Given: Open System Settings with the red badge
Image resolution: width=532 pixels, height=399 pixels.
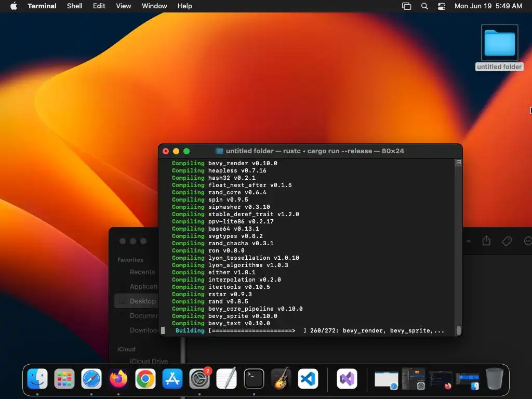Looking at the screenshot, I should click(199, 379).
